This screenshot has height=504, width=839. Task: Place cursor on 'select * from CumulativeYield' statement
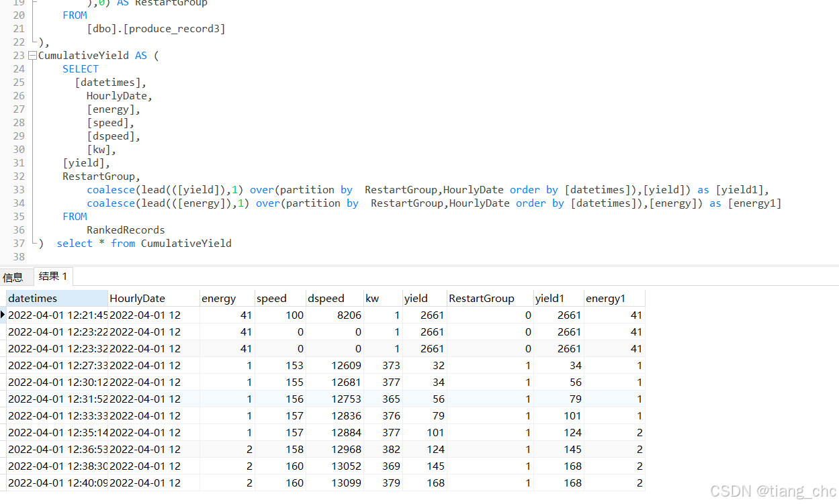point(144,244)
